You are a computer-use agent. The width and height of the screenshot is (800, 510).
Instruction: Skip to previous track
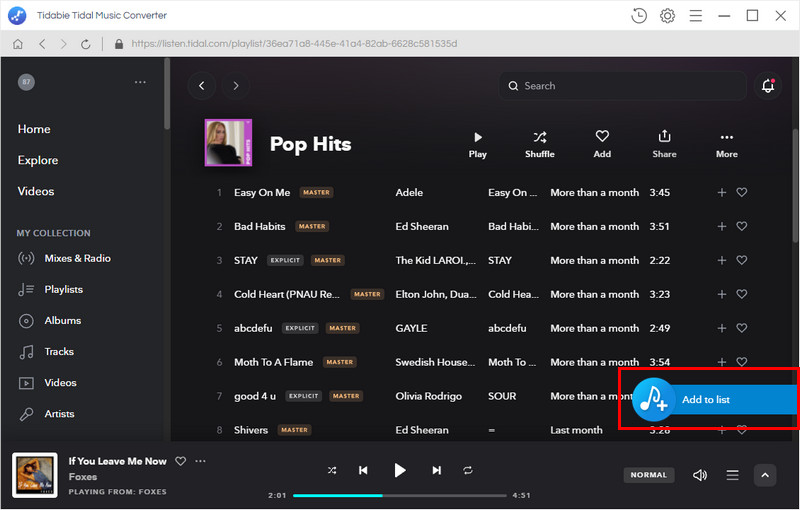point(363,470)
